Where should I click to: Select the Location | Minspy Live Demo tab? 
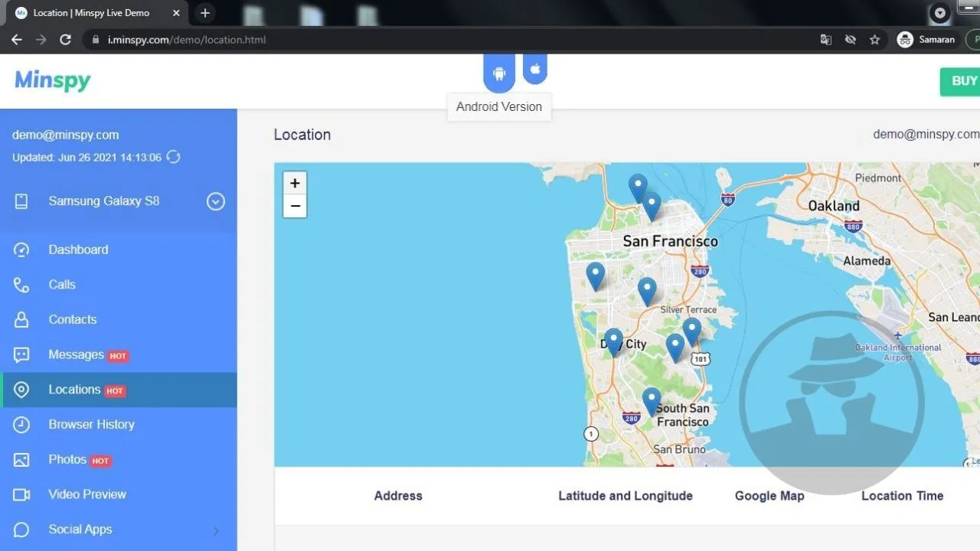(x=96, y=13)
